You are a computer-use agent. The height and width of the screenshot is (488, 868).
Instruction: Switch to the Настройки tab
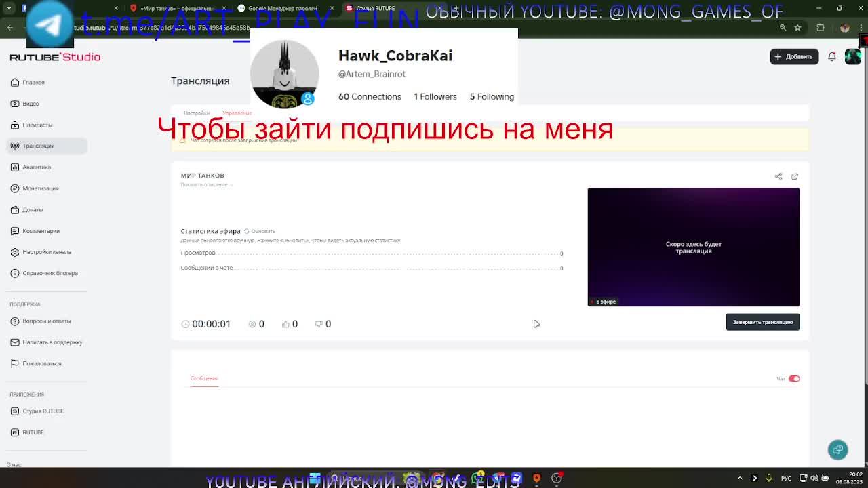(197, 113)
